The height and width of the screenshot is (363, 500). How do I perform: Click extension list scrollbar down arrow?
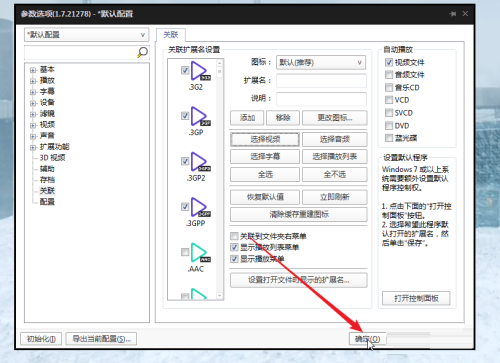219,296
